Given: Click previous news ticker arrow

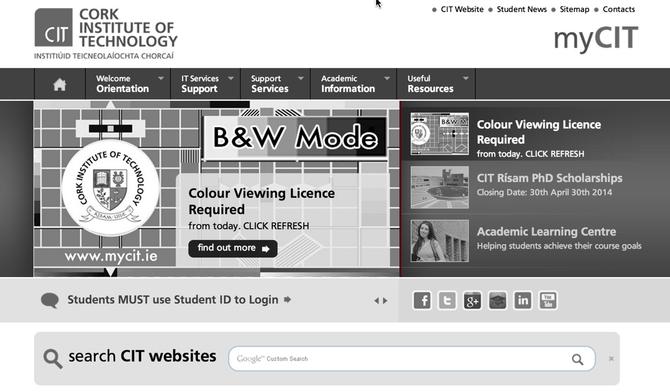Looking at the screenshot, I should click(x=376, y=301).
